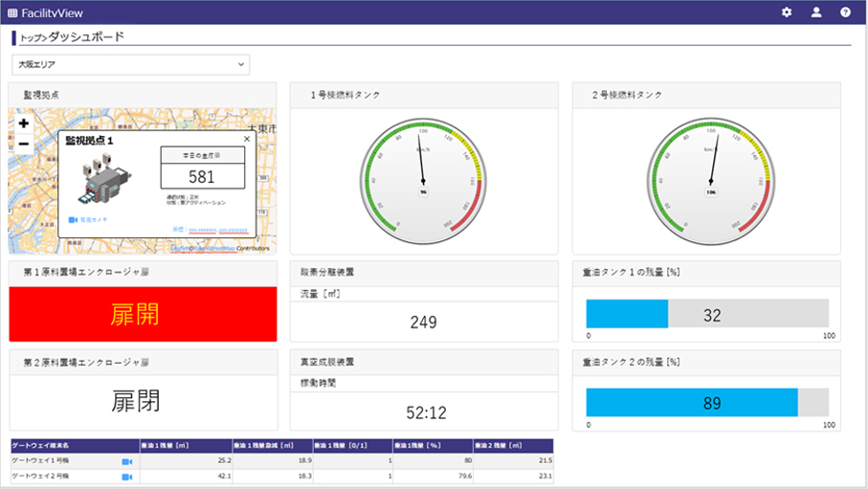
Task: Select the ゲートウェイ2号機 row name
Action: point(40,477)
